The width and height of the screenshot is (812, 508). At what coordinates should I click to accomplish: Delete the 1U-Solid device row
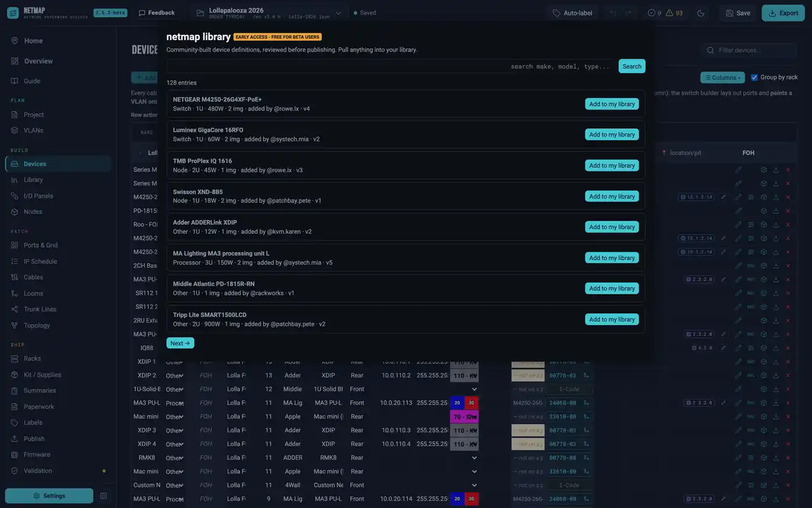tap(788, 389)
